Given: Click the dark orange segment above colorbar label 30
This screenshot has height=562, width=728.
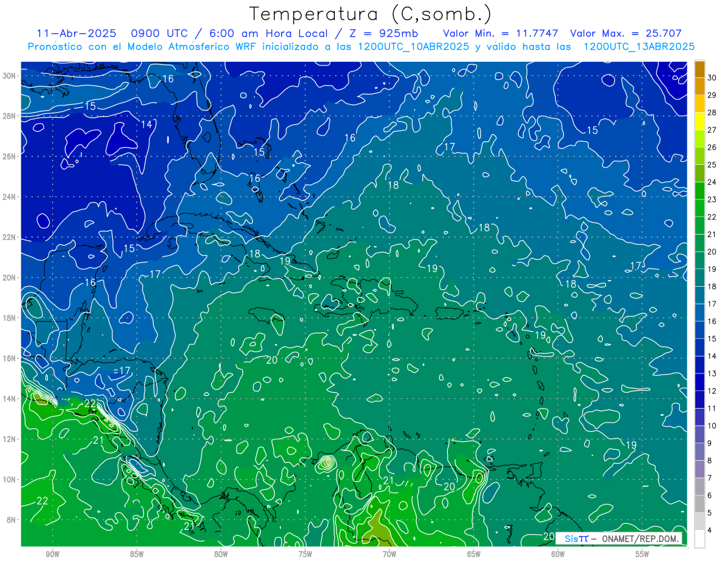Looking at the screenshot, I should pos(699,70).
